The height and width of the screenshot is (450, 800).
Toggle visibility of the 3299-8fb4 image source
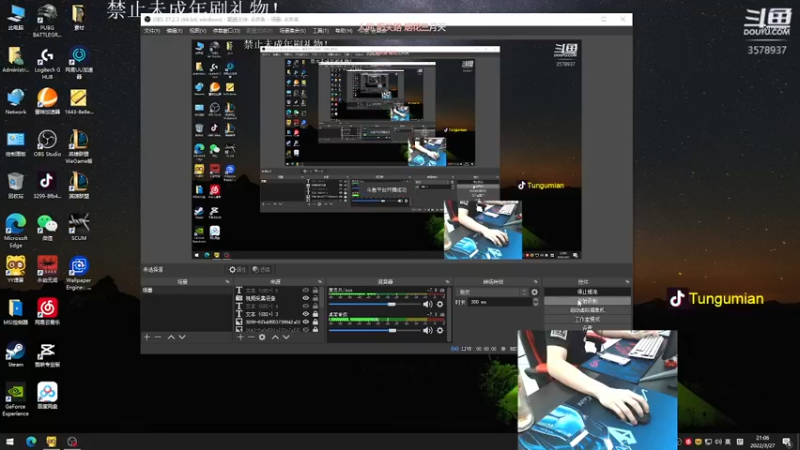pyautogui.click(x=306, y=322)
